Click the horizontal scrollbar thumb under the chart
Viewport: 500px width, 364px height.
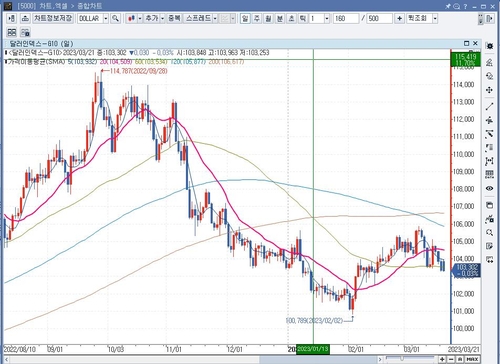[x=318, y=359]
